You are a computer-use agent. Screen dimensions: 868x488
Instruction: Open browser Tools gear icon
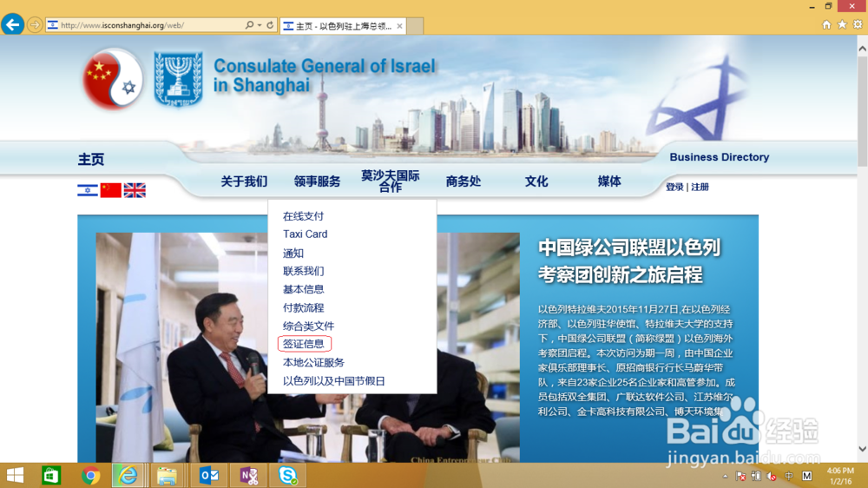point(858,24)
